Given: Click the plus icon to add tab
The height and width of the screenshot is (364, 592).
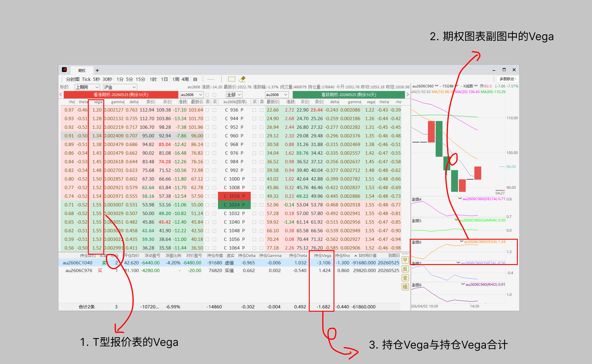Looking at the screenshot, I should [x=97, y=70].
